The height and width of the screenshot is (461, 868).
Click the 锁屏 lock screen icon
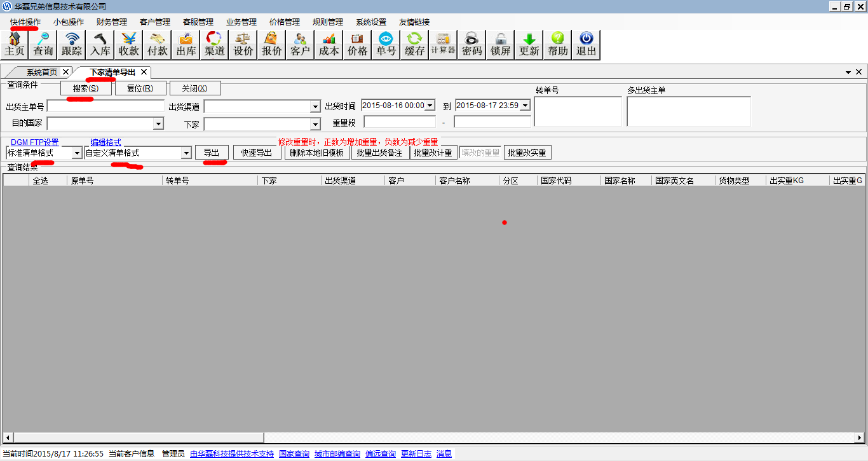(501, 45)
